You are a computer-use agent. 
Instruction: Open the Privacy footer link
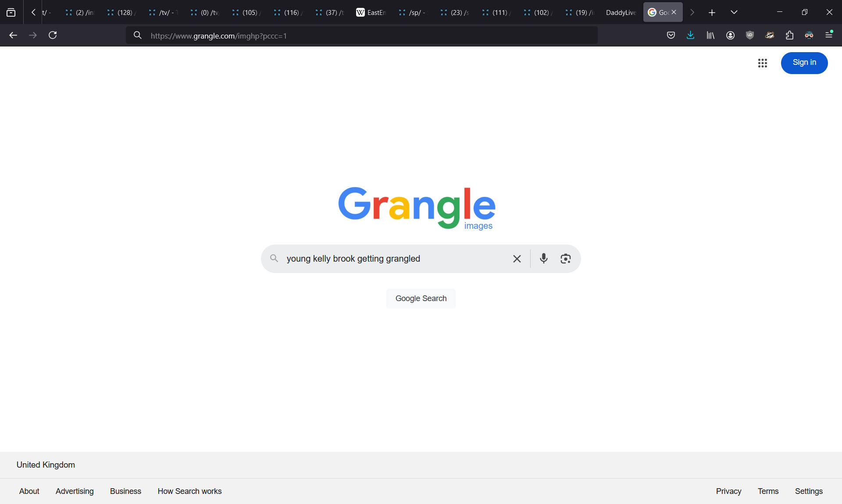click(728, 491)
